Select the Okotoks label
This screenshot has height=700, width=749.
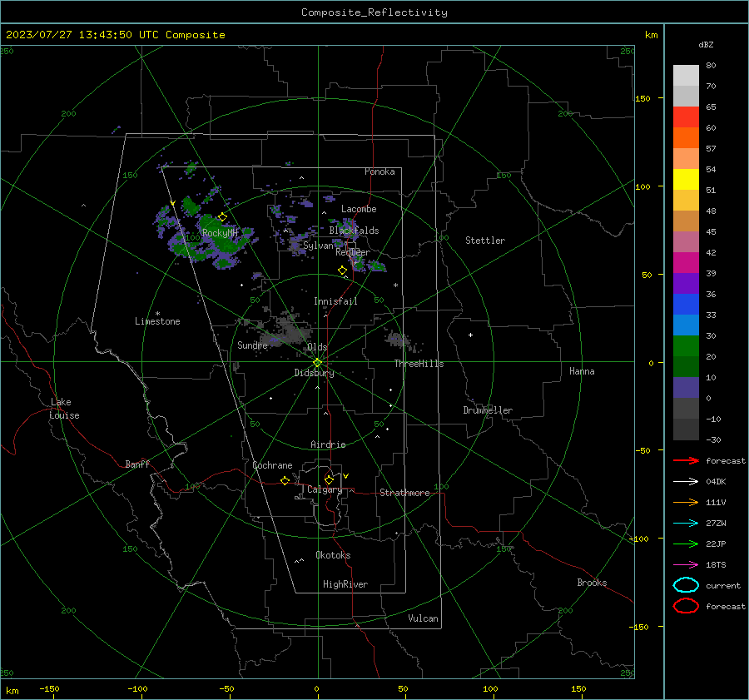click(x=333, y=555)
